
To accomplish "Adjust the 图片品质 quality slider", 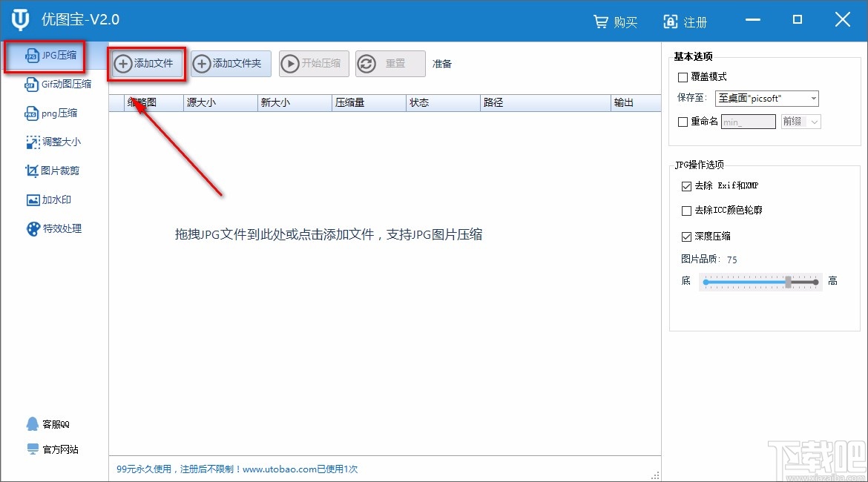I will 788,283.
